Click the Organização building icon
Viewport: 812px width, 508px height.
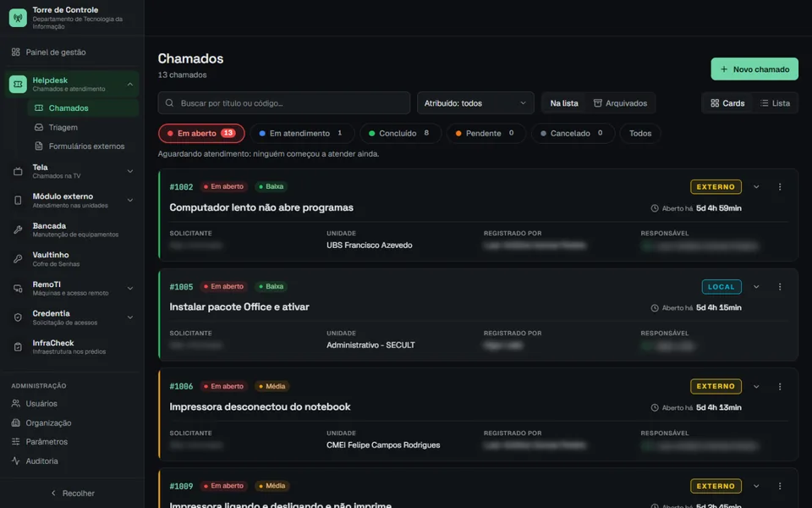pyautogui.click(x=15, y=422)
